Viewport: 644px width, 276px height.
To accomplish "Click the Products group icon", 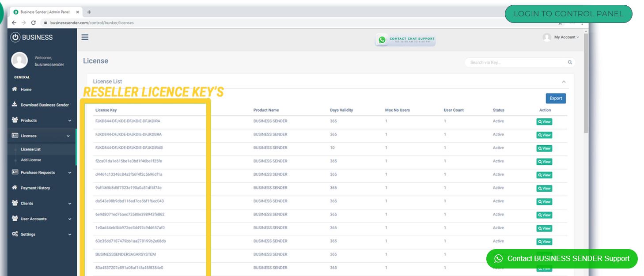I will (x=15, y=120).
